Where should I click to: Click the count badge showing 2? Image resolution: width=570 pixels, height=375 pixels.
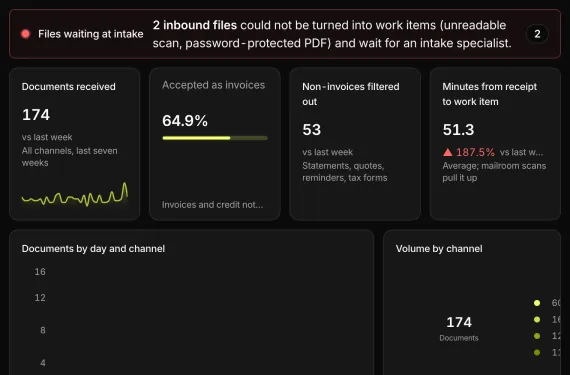click(x=537, y=34)
